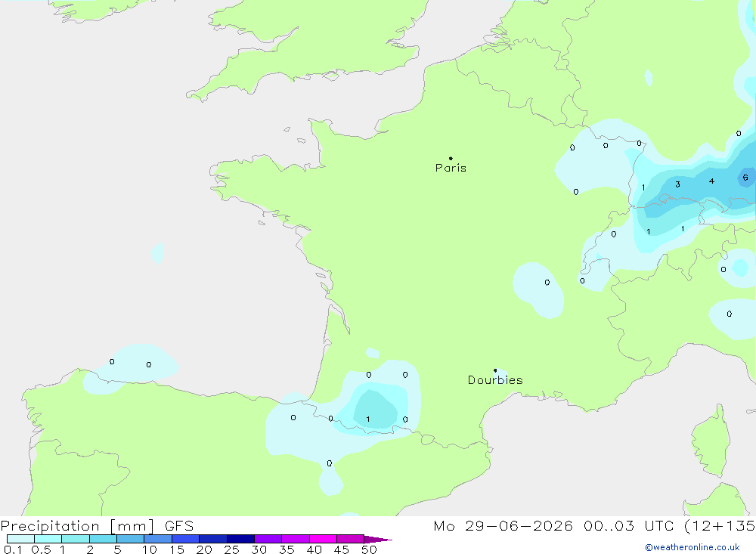Pick the 15–20 mm legend swatch
756x554 pixels.
pos(186,539)
